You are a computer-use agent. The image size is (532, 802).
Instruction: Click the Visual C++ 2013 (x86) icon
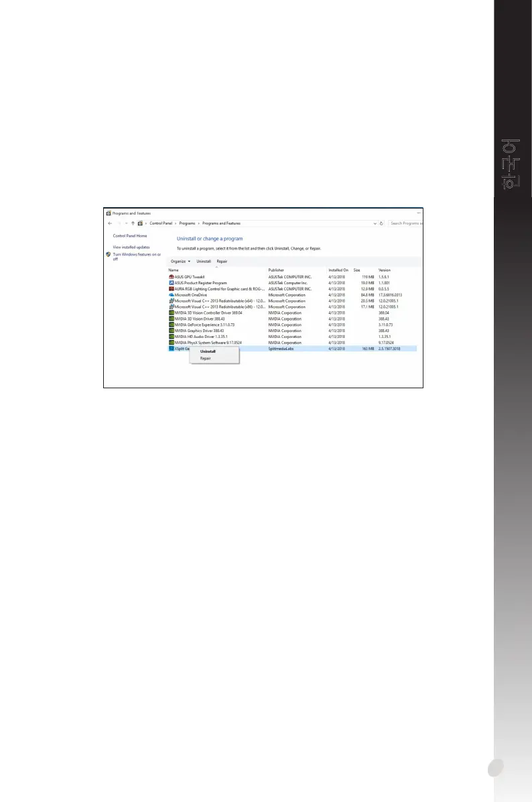(172, 307)
